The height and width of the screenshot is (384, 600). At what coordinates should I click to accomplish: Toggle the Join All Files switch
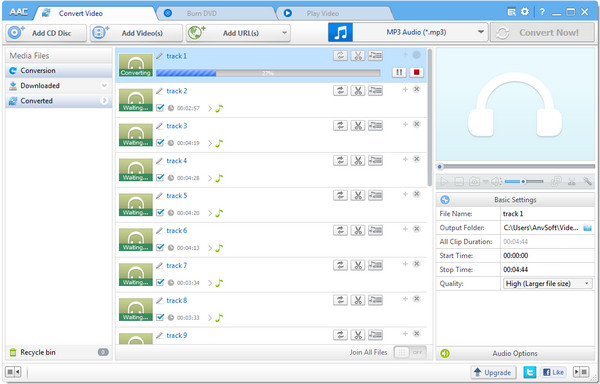click(x=410, y=352)
